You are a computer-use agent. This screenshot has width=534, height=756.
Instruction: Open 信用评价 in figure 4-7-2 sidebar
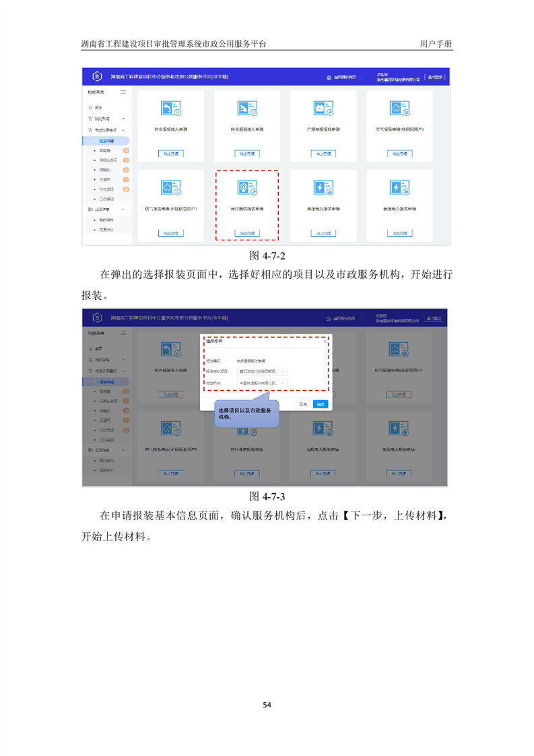tap(106, 230)
